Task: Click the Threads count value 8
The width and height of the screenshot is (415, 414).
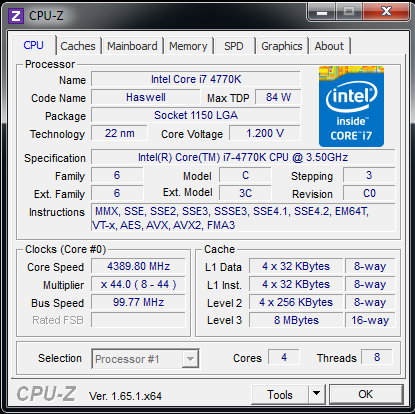Action: [377, 357]
